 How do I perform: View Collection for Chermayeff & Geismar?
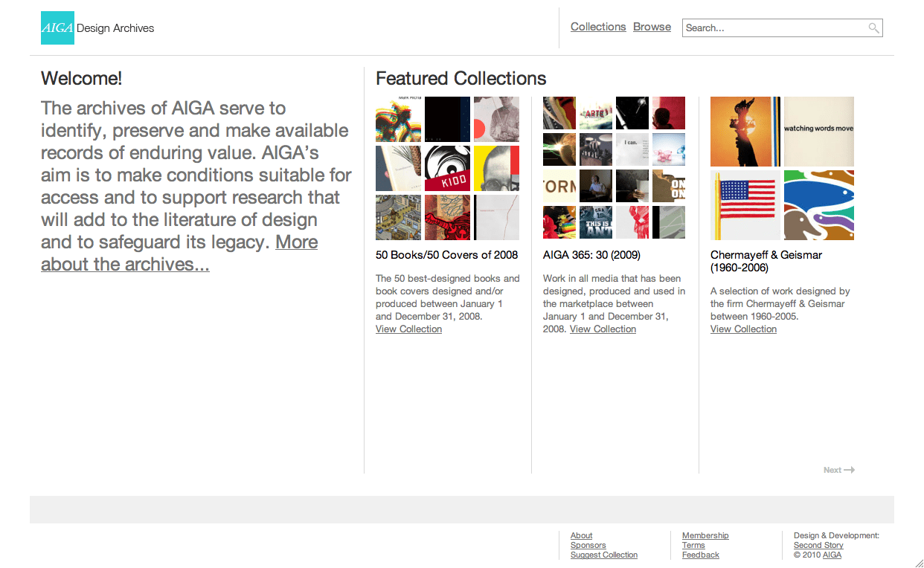pos(743,329)
